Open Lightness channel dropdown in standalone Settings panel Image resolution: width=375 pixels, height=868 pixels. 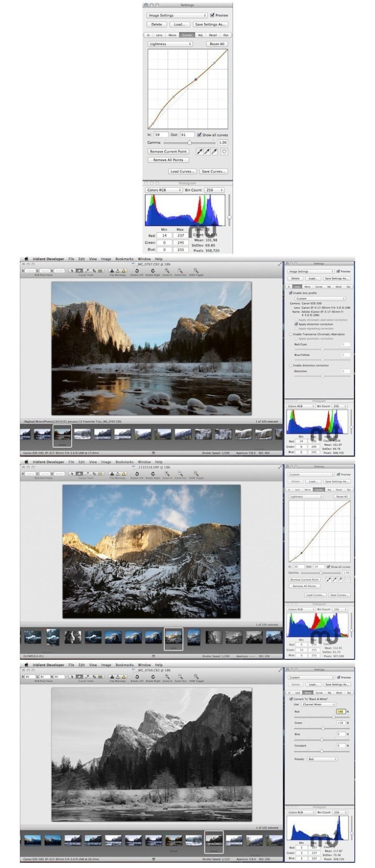click(x=170, y=44)
